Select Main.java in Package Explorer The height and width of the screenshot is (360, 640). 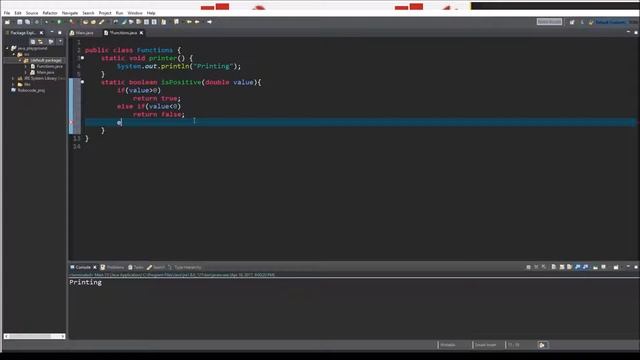(x=45, y=72)
